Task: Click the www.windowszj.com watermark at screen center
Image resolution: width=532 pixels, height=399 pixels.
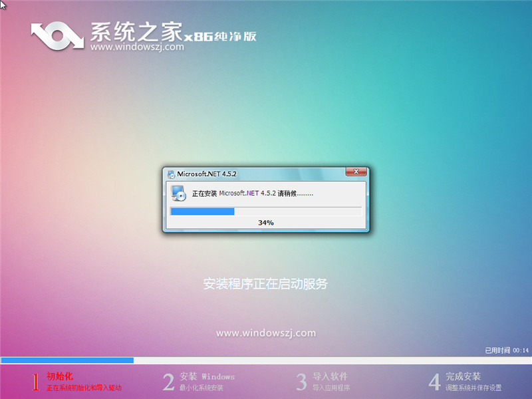Action: pos(265,332)
